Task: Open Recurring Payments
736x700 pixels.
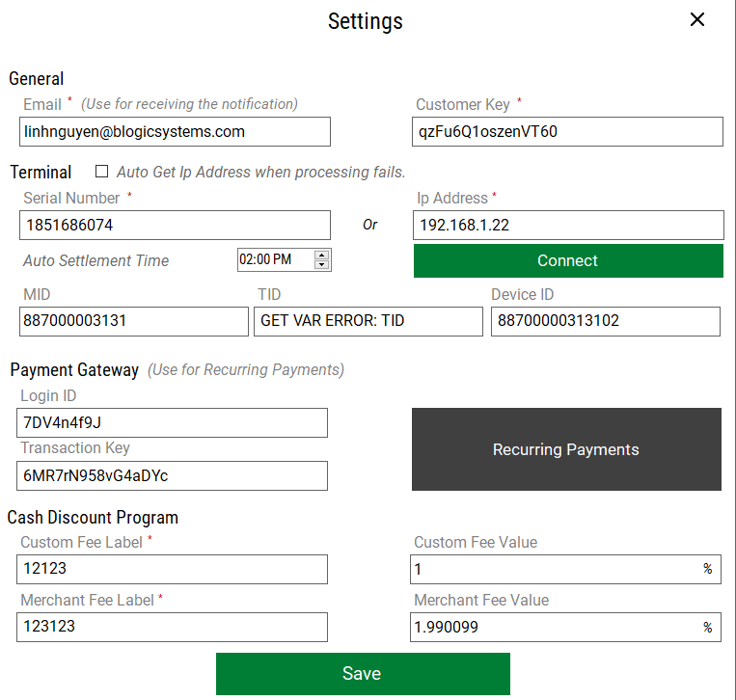Action: pos(566,449)
